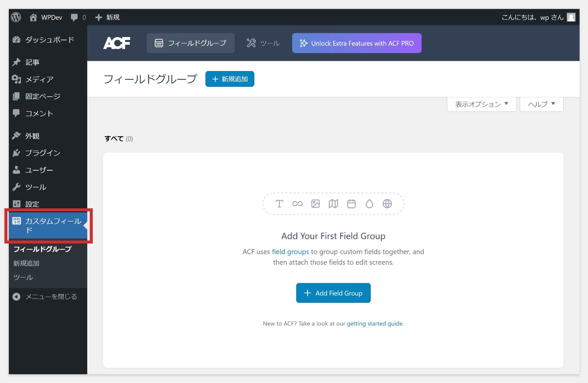Click the メディア icon in the sidebar
The image size is (588, 383).
[16, 79]
